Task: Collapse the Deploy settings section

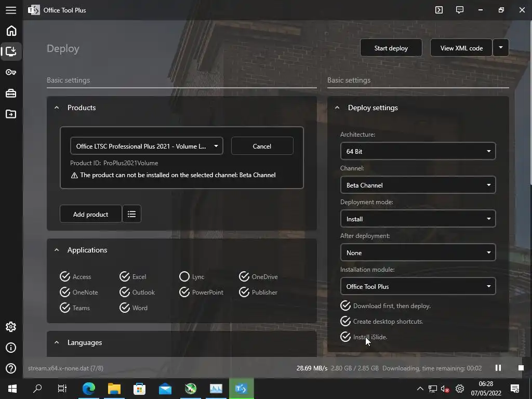Action: pyautogui.click(x=337, y=108)
